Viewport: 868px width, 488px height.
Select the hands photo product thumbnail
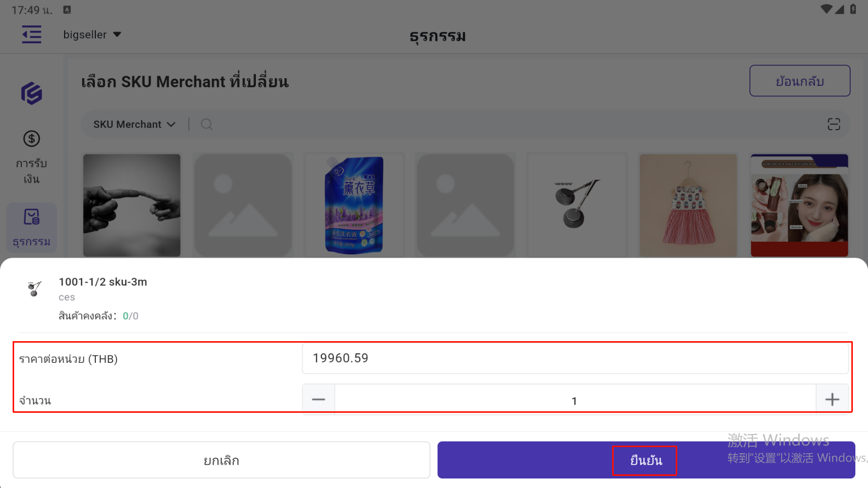(x=132, y=205)
